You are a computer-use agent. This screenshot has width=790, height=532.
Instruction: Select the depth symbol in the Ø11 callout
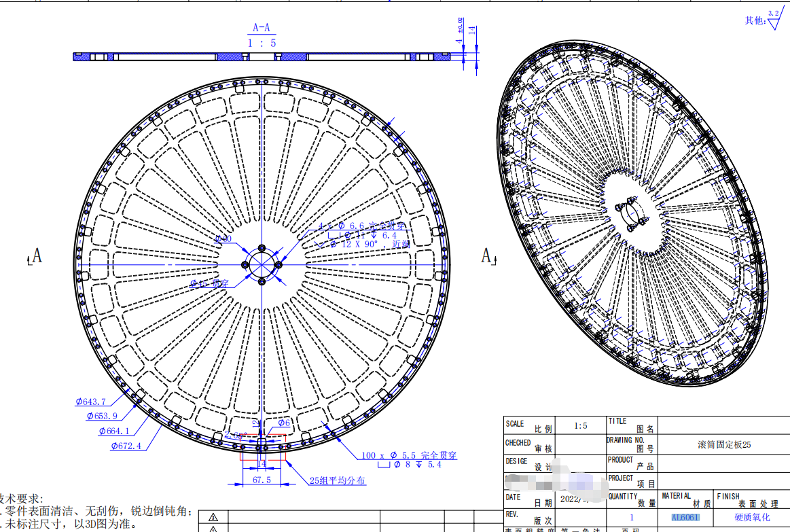[374, 236]
